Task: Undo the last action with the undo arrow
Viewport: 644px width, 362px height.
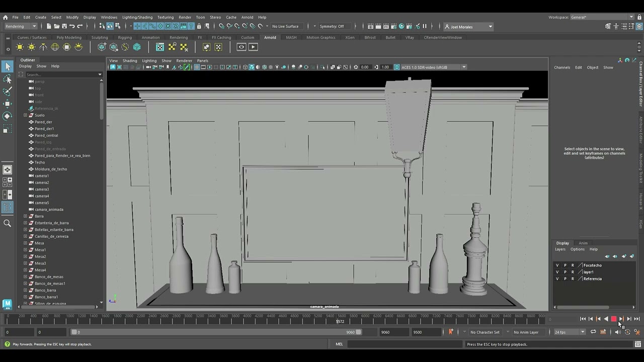Action: point(72,26)
